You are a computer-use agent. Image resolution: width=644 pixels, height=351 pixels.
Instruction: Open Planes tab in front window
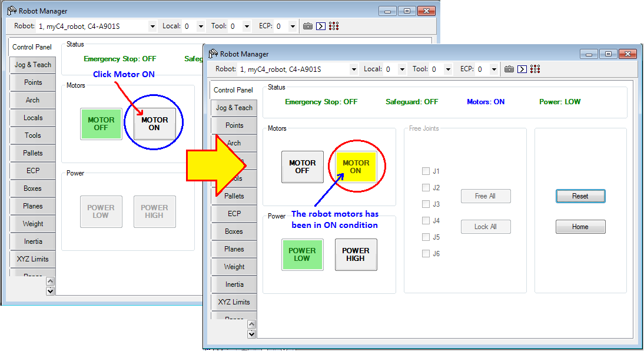point(234,249)
